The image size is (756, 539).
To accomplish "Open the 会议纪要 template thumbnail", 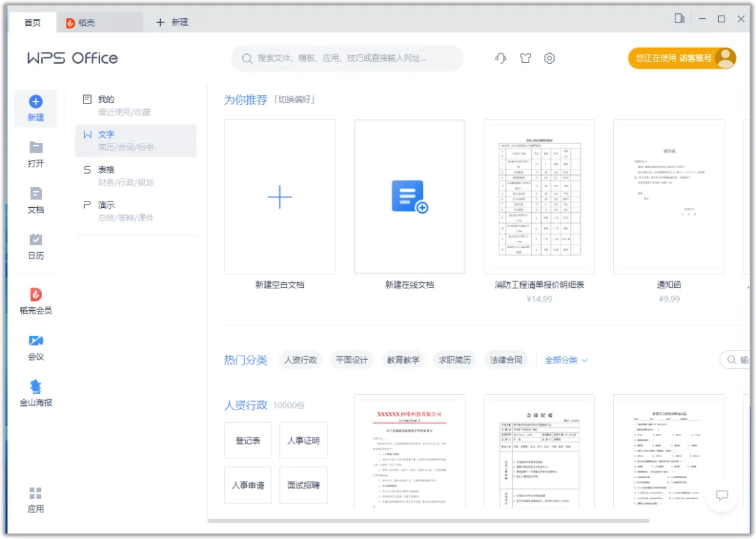I will [539, 451].
